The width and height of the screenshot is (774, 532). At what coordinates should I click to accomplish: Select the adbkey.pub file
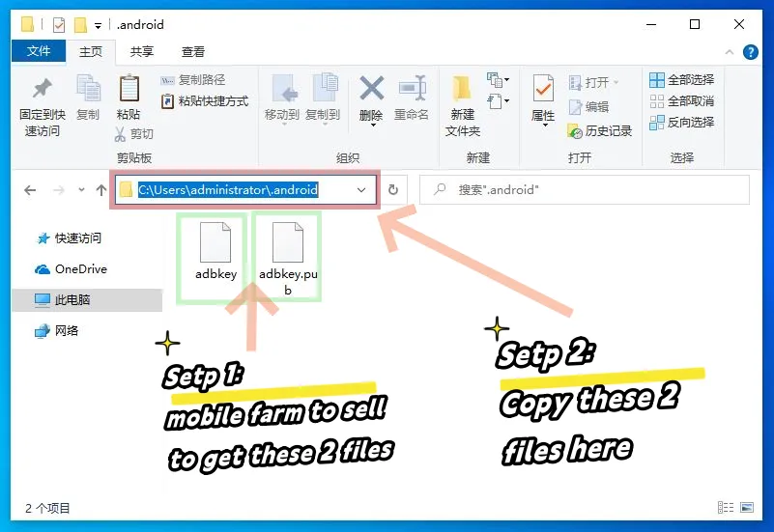pyautogui.click(x=288, y=256)
